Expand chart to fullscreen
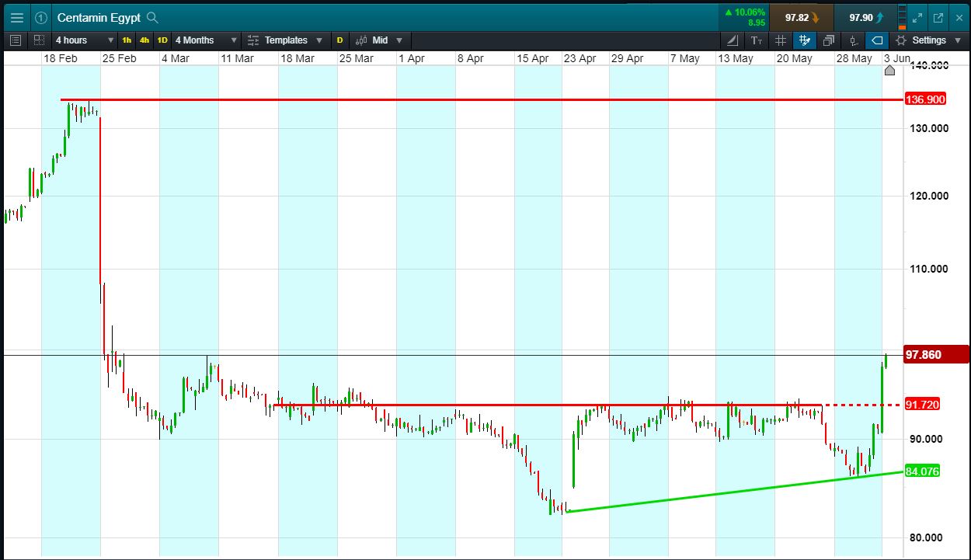971x560 pixels. (917, 17)
